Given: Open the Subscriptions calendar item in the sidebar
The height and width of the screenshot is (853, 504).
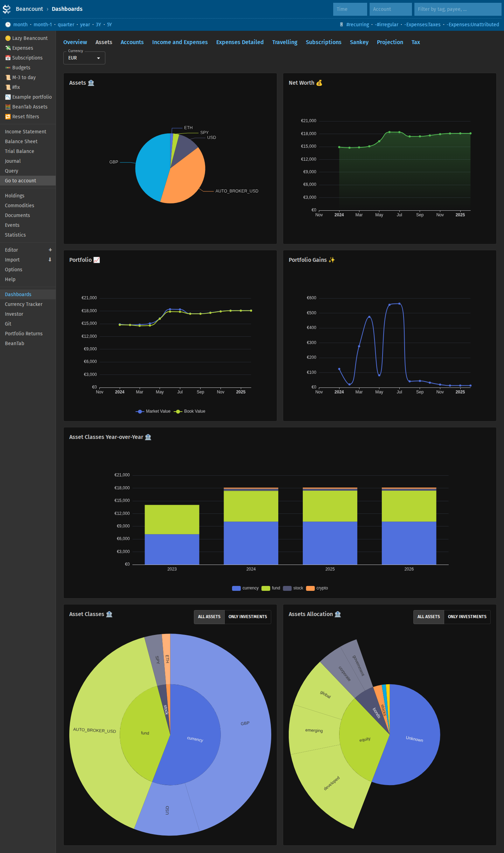Looking at the screenshot, I should point(24,58).
